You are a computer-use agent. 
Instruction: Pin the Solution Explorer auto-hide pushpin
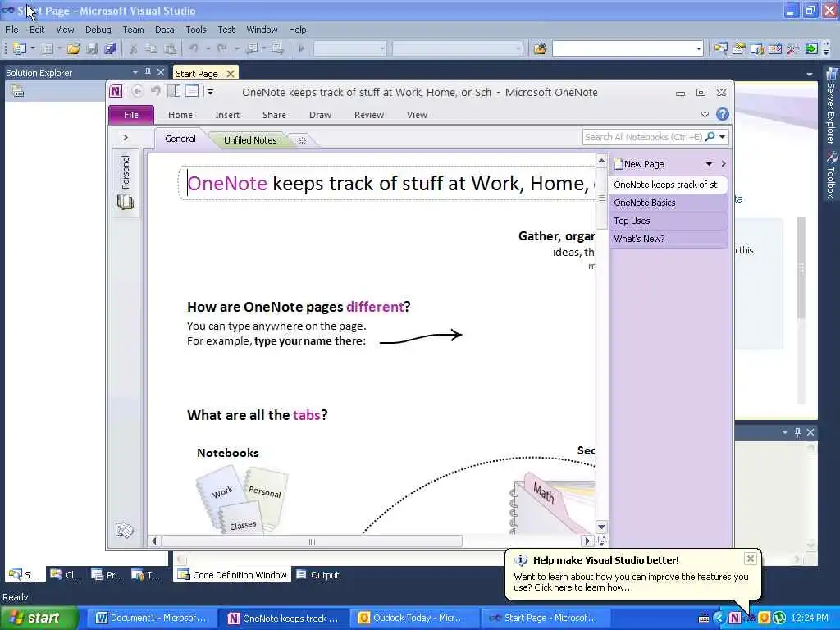click(x=148, y=72)
